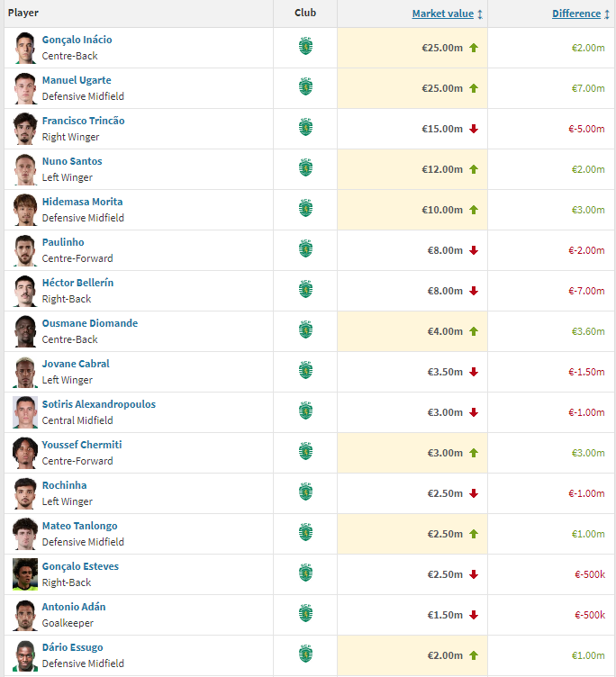Sort table by Market value column
Screen dimensions: 616x677
click(443, 14)
